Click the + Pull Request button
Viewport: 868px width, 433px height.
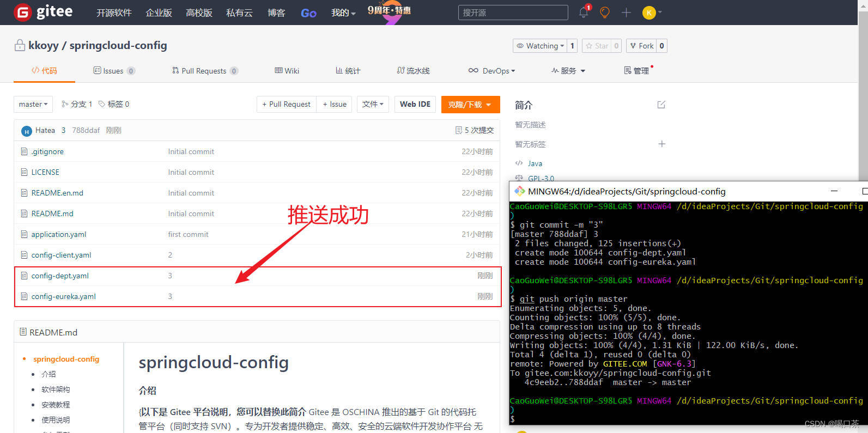(286, 104)
